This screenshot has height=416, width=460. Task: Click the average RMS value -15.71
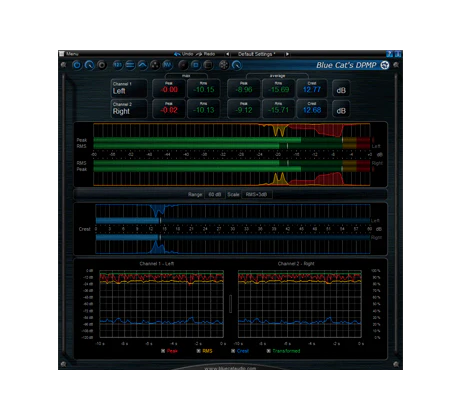click(278, 109)
